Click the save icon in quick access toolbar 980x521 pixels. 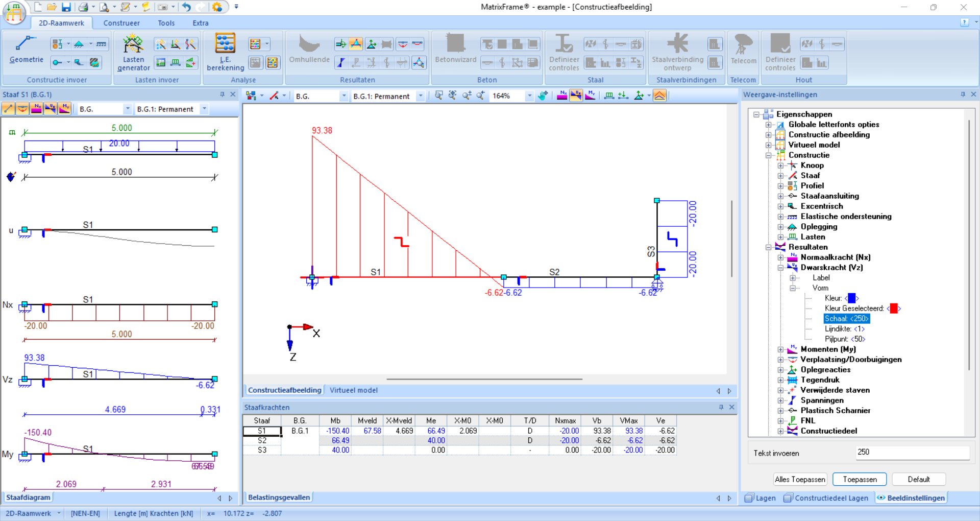click(66, 7)
